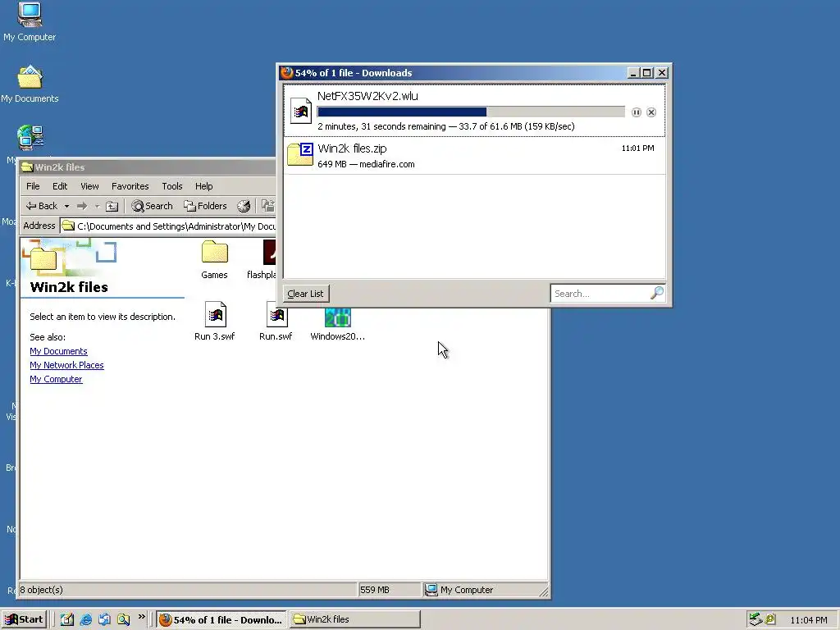Click the History toolbar icon
Screen dimensions: 840x630
click(244, 206)
